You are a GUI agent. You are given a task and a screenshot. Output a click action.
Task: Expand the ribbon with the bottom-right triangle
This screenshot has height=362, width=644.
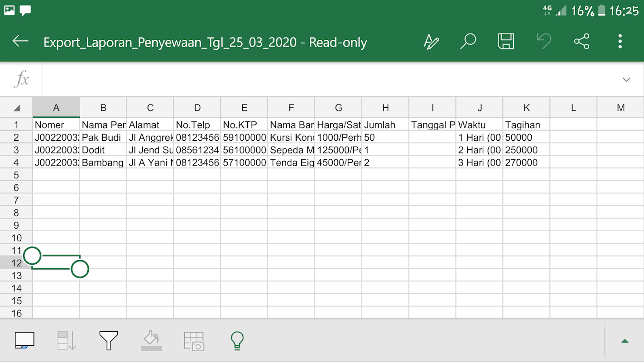tap(625, 341)
